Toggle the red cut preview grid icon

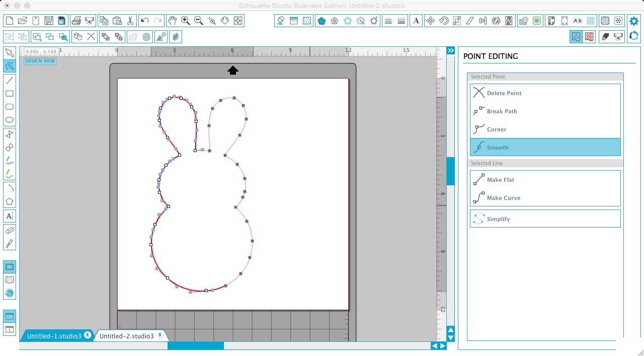[x=588, y=36]
